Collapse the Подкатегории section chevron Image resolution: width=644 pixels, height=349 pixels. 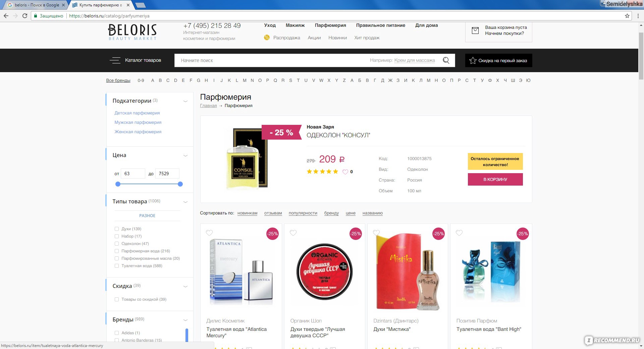(185, 101)
